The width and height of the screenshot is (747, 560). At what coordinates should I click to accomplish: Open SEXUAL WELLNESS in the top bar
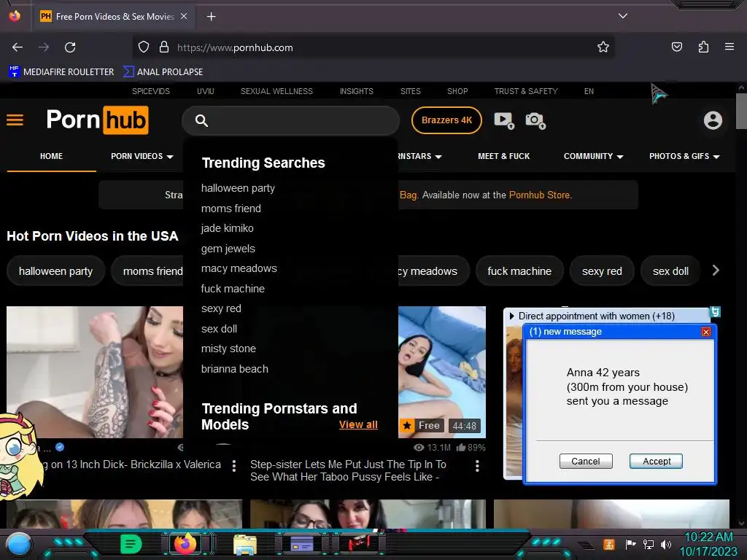pos(276,91)
